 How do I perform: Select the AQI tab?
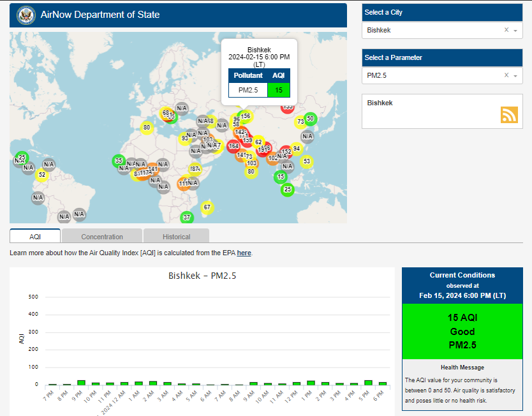coord(35,236)
